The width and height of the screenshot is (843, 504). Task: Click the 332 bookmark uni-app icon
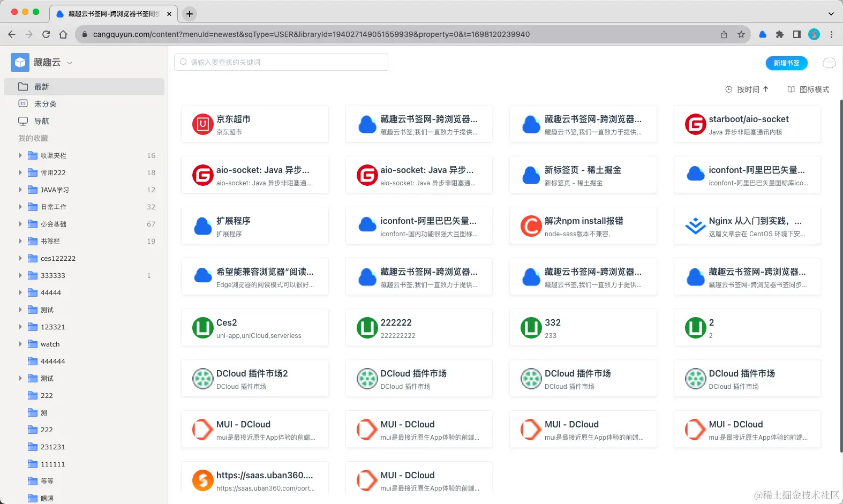pos(531,328)
